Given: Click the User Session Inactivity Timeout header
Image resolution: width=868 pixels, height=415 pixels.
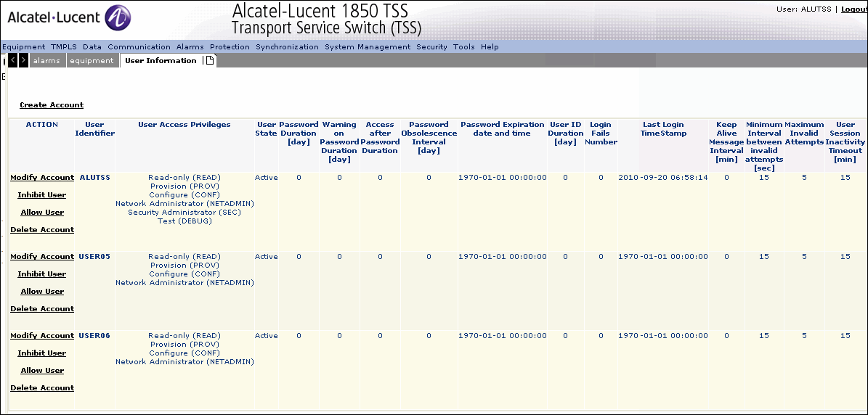Looking at the screenshot, I should (x=845, y=142).
